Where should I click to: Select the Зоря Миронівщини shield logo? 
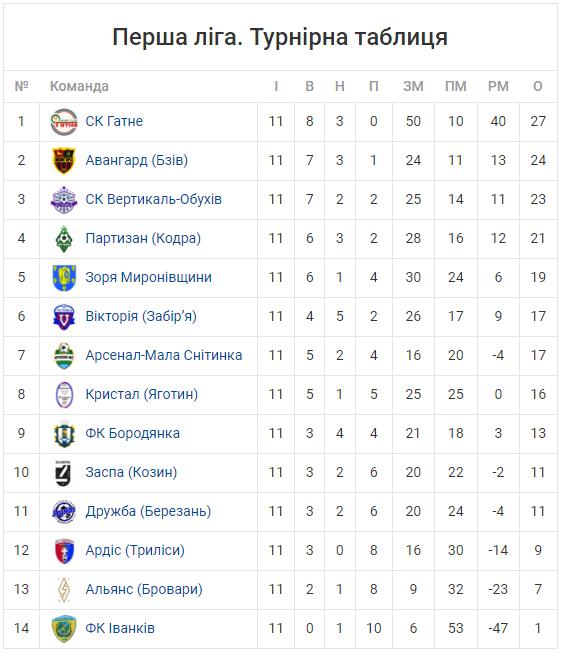(x=64, y=278)
